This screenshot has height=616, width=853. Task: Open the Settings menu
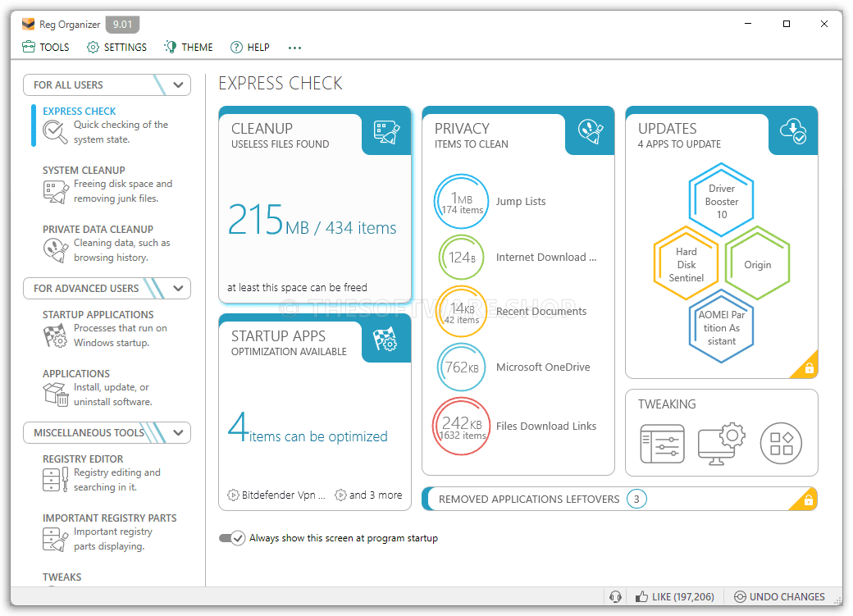pyautogui.click(x=117, y=48)
